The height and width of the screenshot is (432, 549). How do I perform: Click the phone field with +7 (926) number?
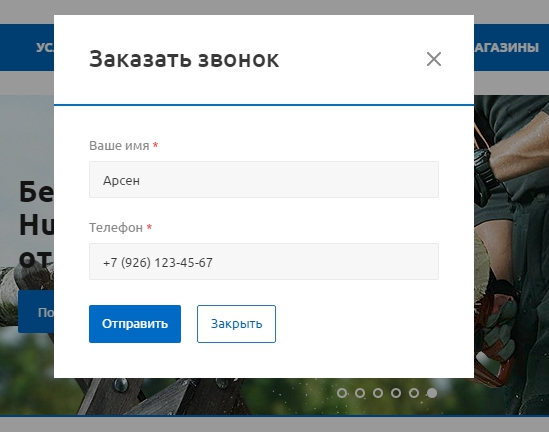pyautogui.click(x=264, y=262)
